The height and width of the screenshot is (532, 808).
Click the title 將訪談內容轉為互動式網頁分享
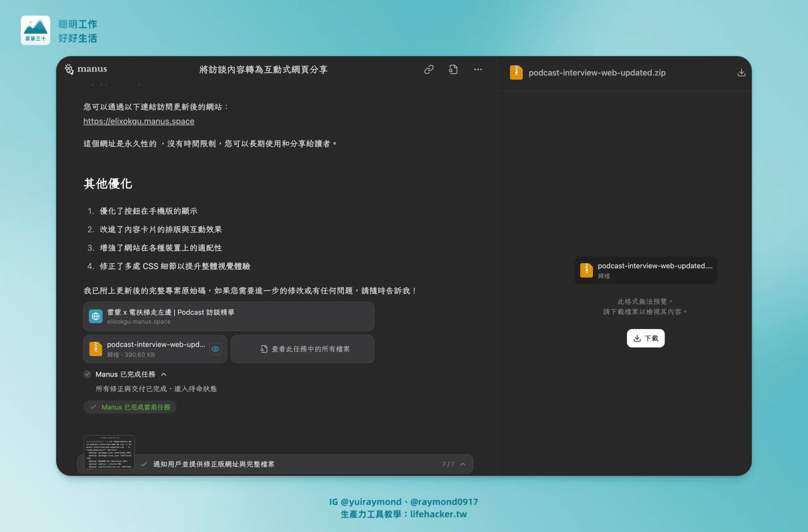tap(263, 70)
